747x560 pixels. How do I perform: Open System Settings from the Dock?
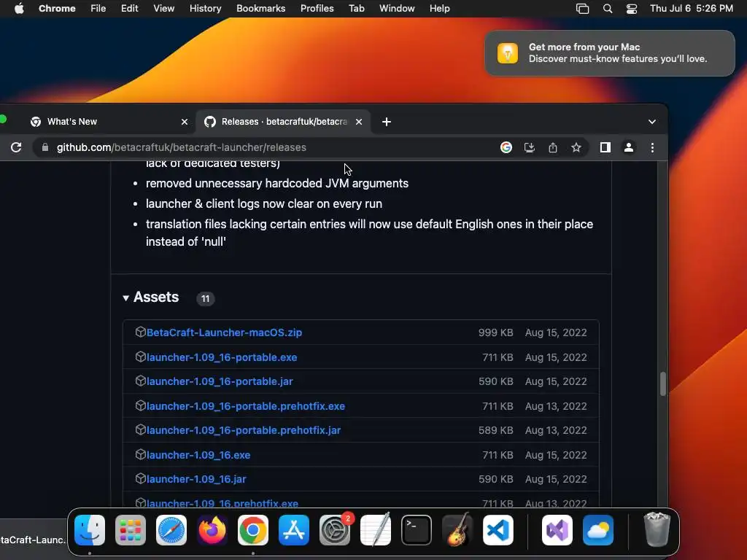[334, 530]
